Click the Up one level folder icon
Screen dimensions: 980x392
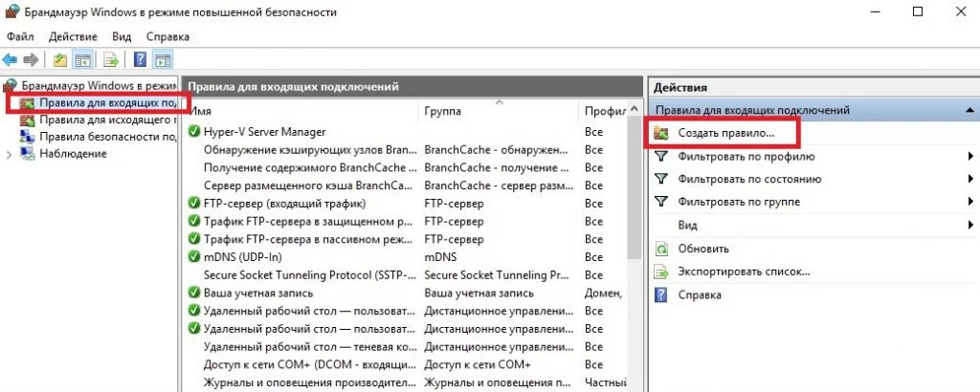tap(60, 60)
